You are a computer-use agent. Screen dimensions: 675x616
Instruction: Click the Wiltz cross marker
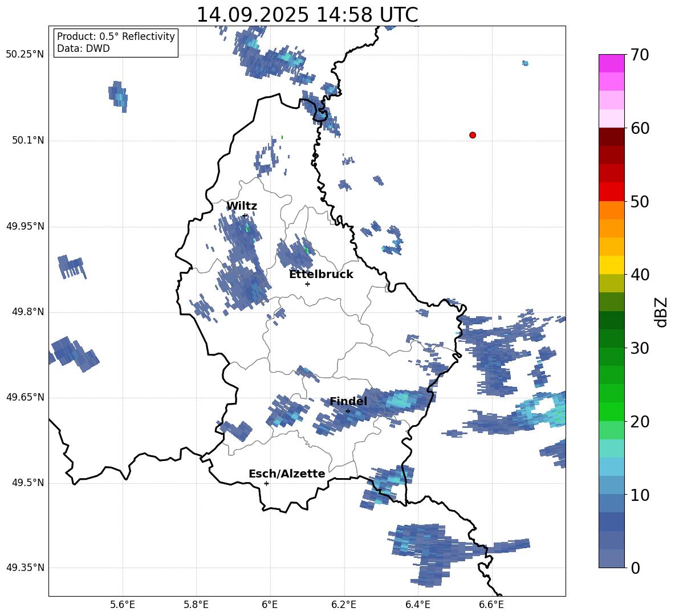[245, 215]
